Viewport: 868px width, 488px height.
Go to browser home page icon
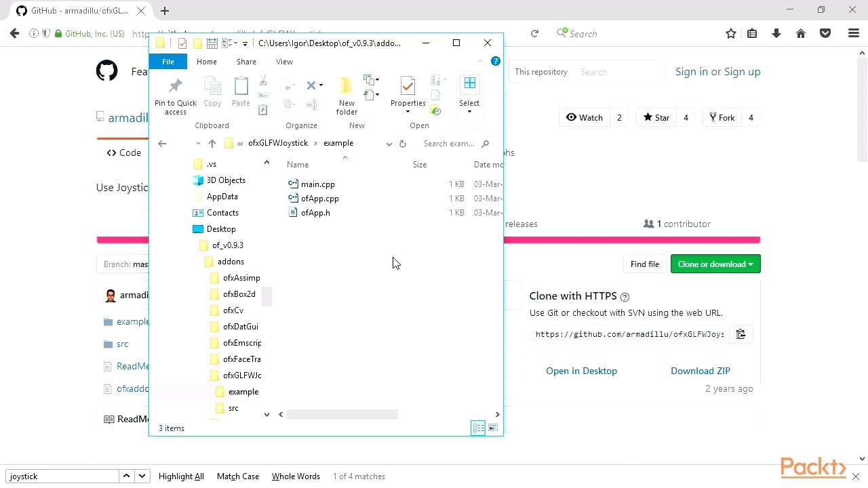pyautogui.click(x=801, y=33)
